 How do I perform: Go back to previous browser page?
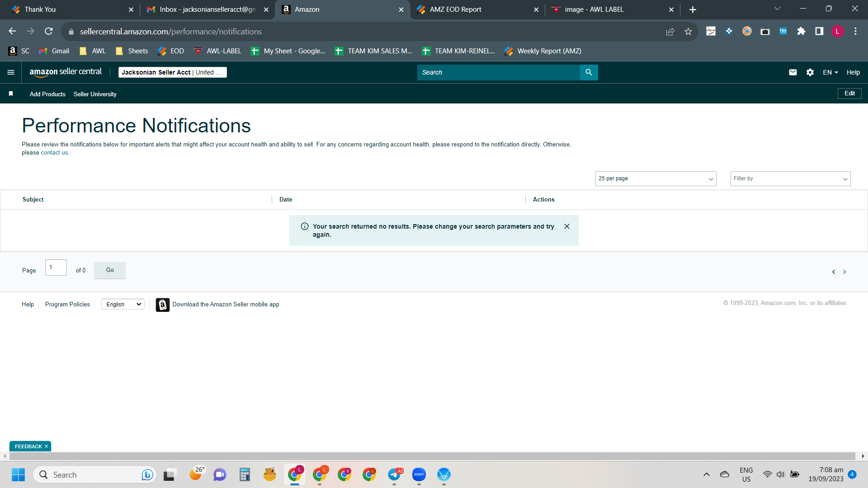click(x=12, y=31)
